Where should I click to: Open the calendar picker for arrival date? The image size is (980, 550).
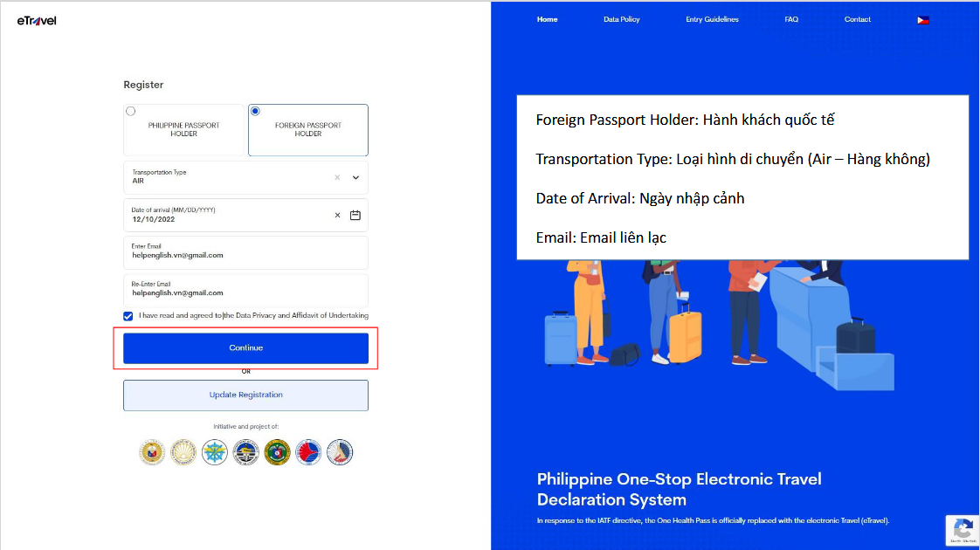355,215
